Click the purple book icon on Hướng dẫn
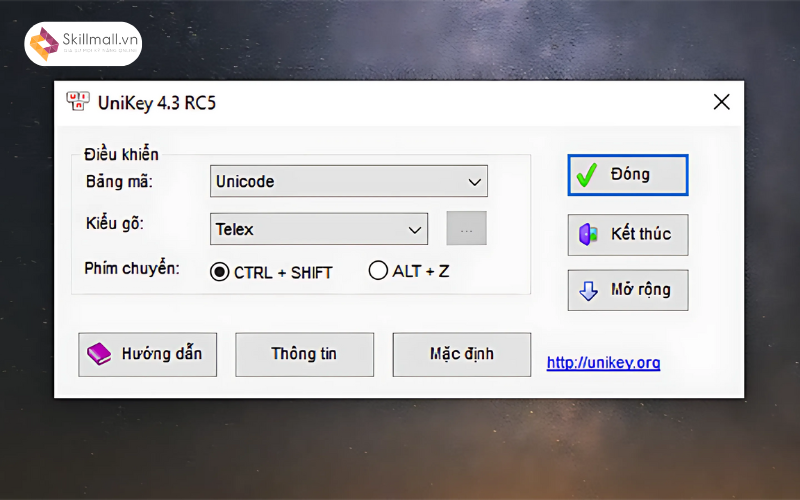The height and width of the screenshot is (500, 800). coord(99,354)
